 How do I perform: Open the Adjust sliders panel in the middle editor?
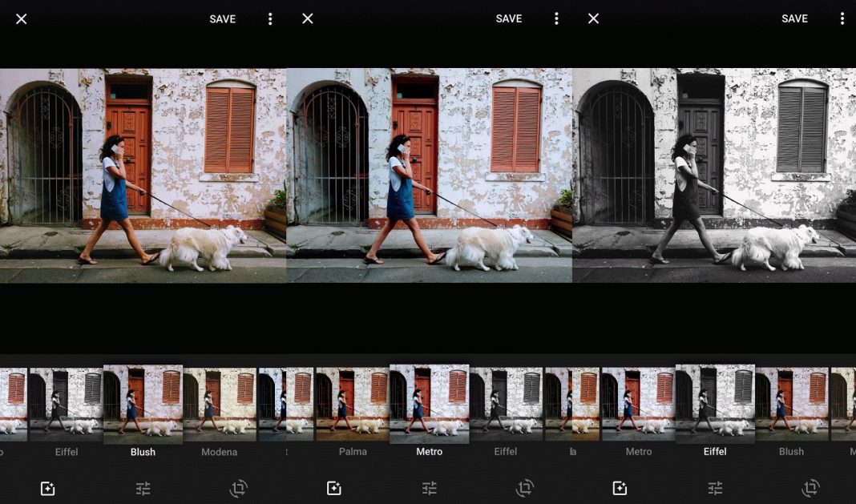tap(429, 488)
